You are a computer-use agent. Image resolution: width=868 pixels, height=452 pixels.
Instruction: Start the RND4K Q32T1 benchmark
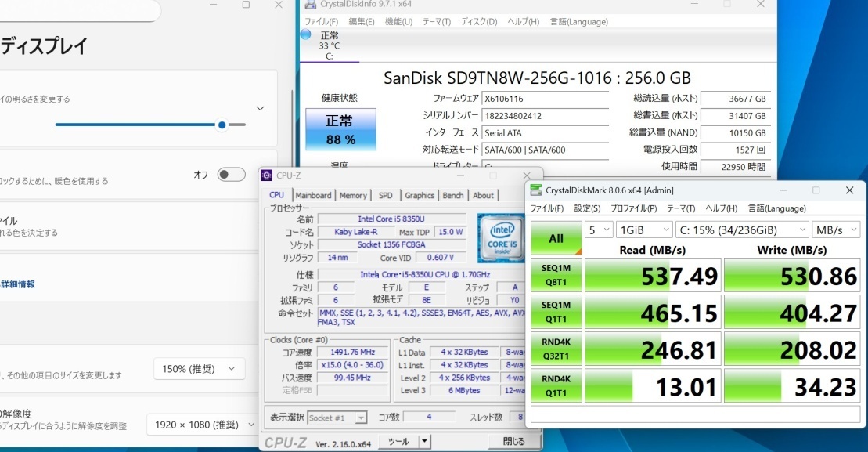[x=556, y=348]
